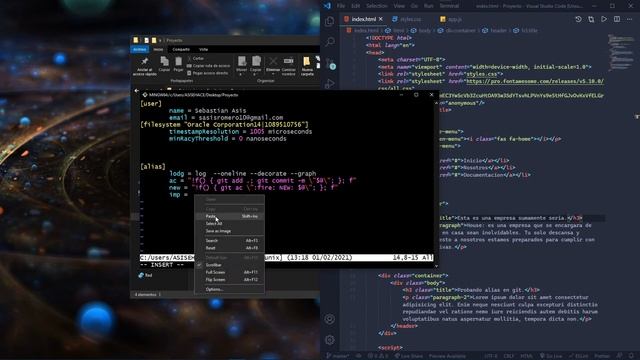The width and height of the screenshot is (640, 360).
Task: Choose Save as Image in context menu
Action: [x=229, y=231]
